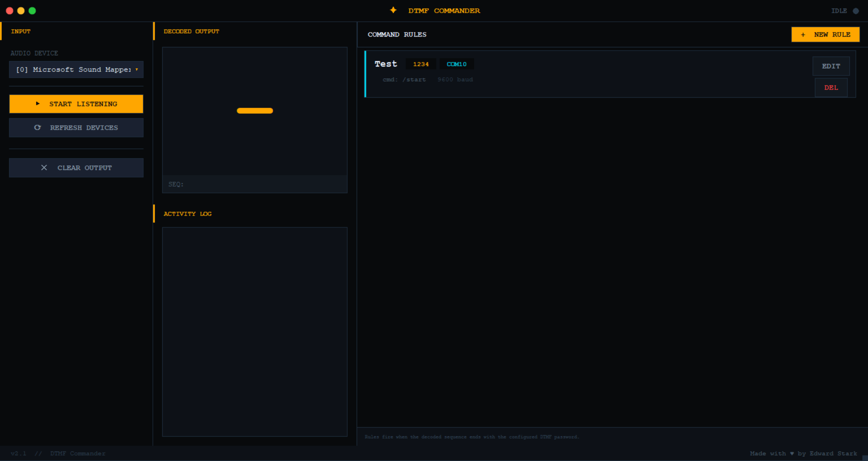868x461 pixels.
Task: Start listening for DTMF tones
Action: [x=76, y=104]
